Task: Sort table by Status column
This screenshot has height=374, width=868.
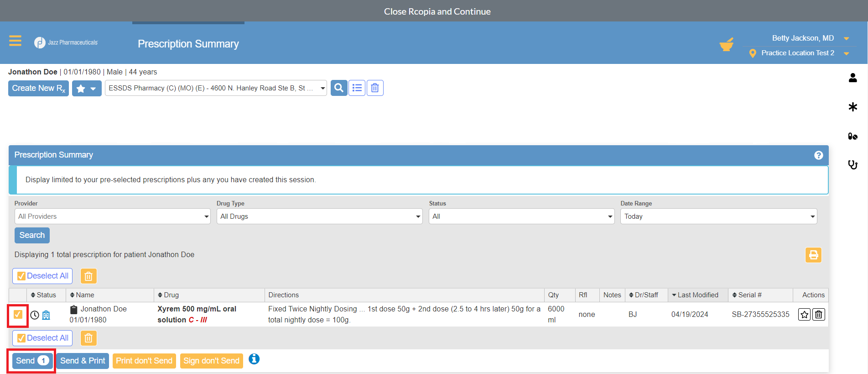Action: click(x=43, y=295)
